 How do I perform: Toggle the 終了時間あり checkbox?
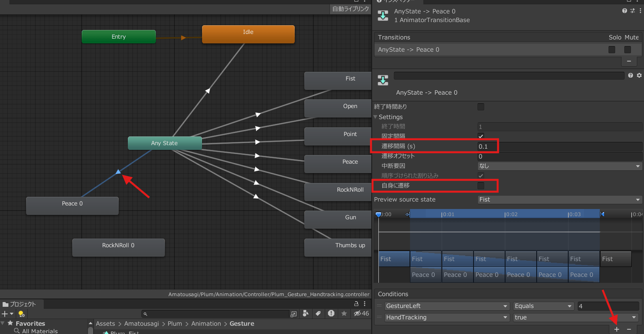pyautogui.click(x=481, y=107)
